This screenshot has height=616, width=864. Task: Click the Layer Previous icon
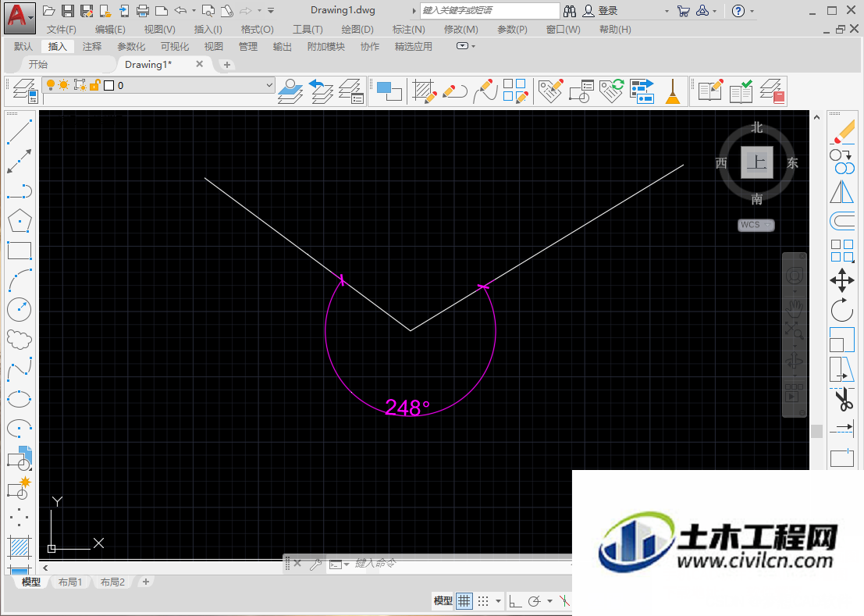tap(322, 91)
